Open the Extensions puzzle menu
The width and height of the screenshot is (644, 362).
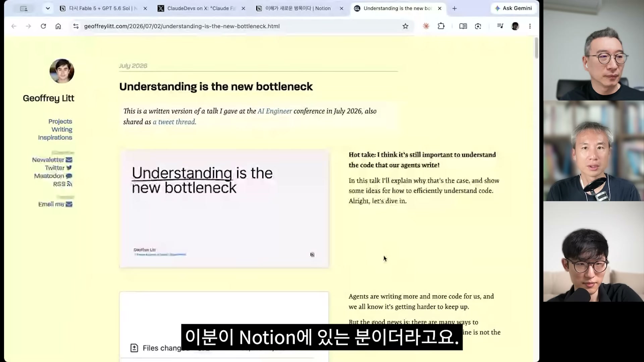(x=441, y=26)
